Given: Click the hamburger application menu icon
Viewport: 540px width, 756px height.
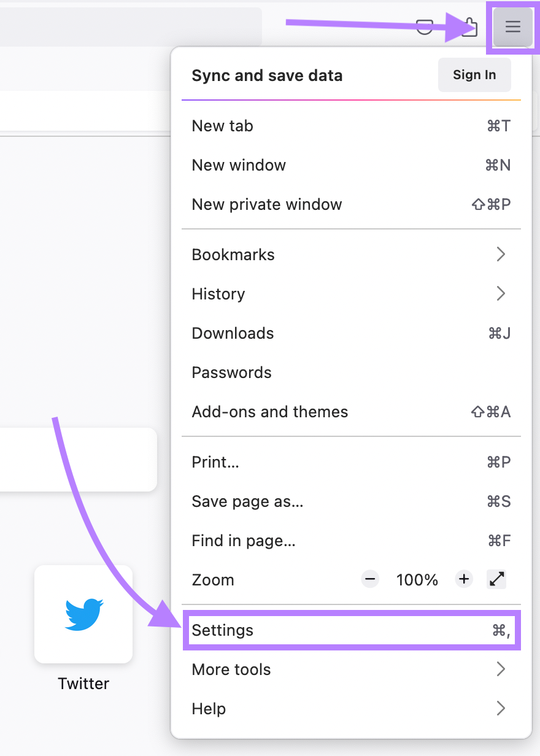Looking at the screenshot, I should [512, 27].
